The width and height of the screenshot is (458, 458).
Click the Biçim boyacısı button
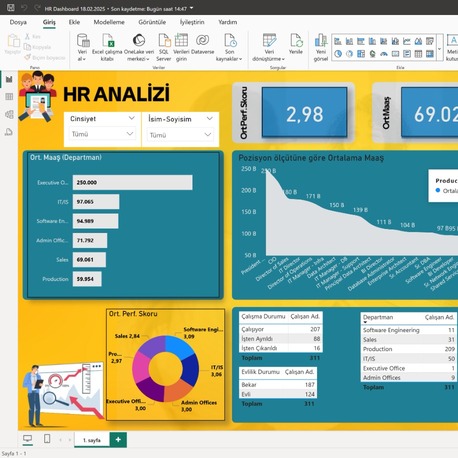[45, 58]
